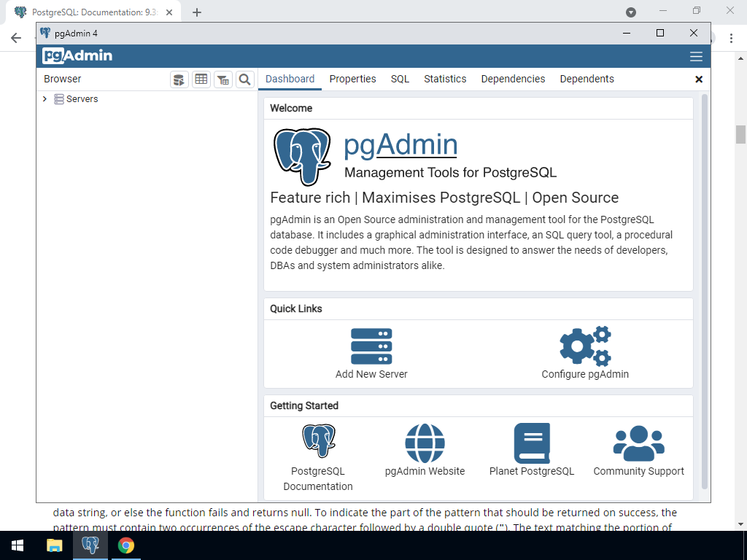Open Chrome's three-dot menu

[731, 38]
